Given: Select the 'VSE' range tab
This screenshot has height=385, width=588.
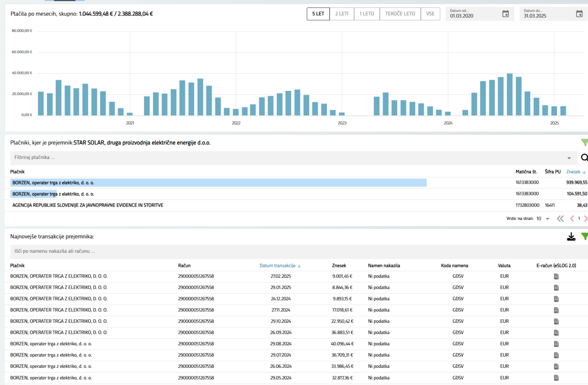Looking at the screenshot, I should [x=430, y=14].
